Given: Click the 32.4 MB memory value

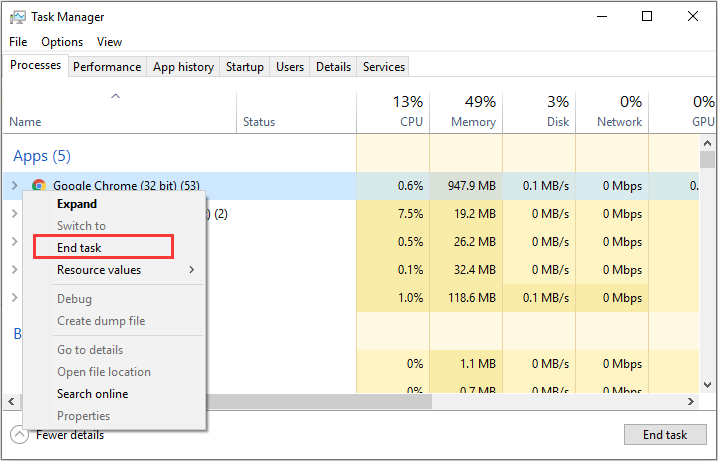Looking at the screenshot, I should click(474, 270).
